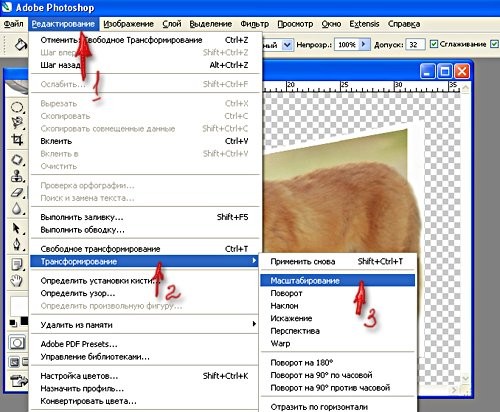Select the Eraser tool

(17, 193)
